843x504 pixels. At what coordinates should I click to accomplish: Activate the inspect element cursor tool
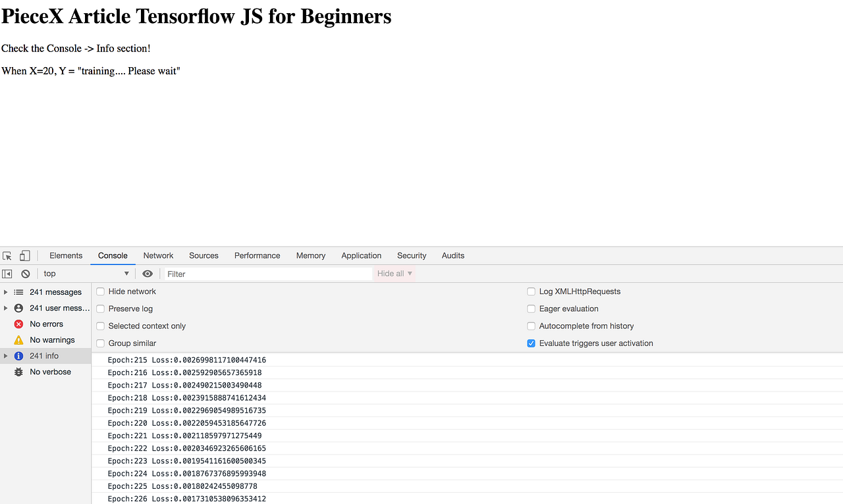(x=7, y=255)
